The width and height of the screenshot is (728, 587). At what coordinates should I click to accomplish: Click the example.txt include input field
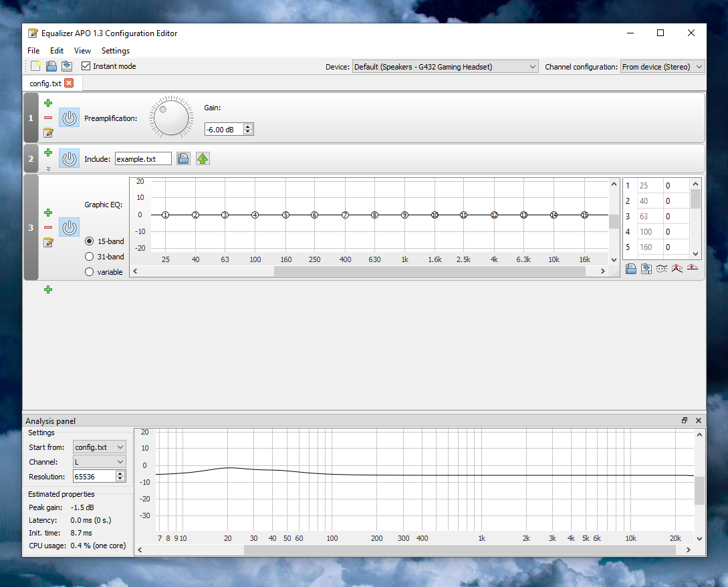(142, 159)
